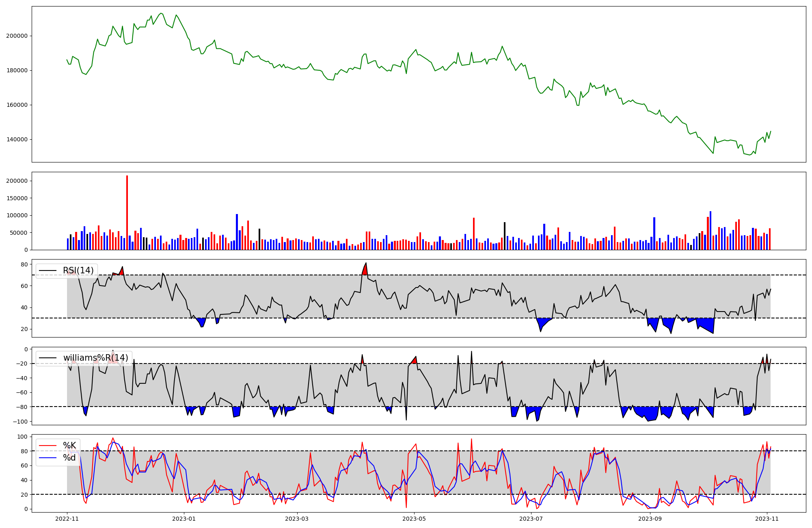Click the blue %d legend line swatch
Image resolution: width=812 pixels, height=528 pixels.
click(x=48, y=458)
